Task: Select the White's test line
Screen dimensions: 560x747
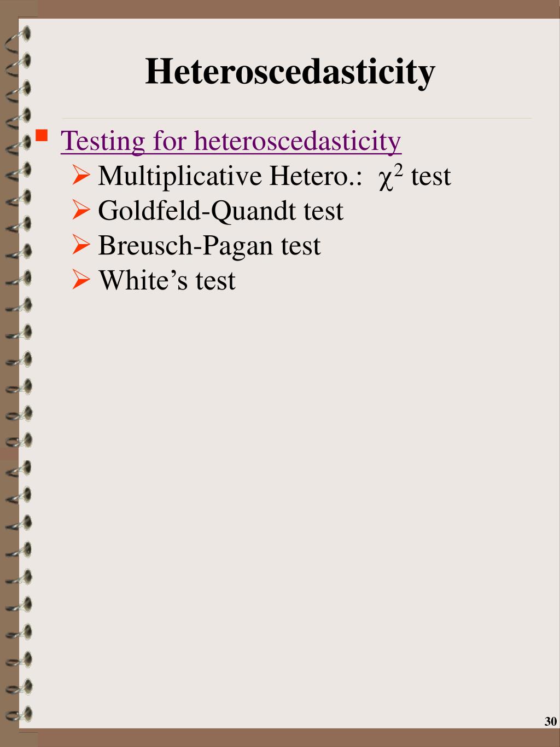Action: [167, 280]
